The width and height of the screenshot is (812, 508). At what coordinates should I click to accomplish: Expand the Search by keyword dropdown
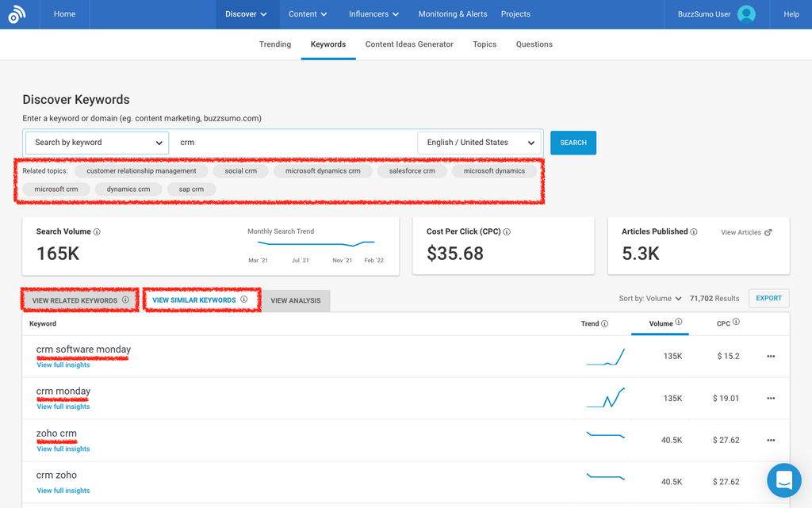[98, 143]
